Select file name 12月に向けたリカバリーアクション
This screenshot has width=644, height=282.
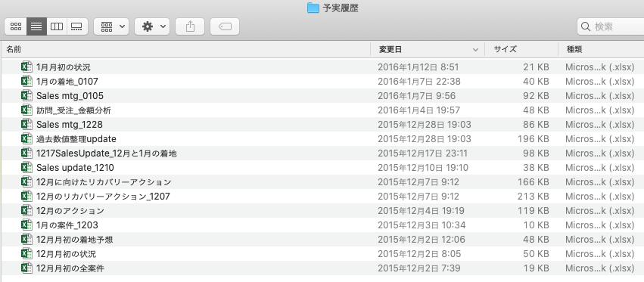pyautogui.click(x=104, y=182)
